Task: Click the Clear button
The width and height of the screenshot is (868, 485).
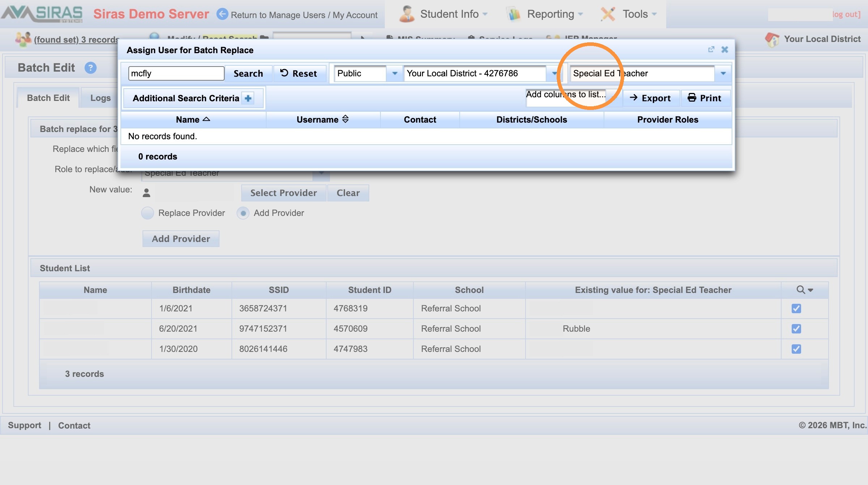Action: coord(348,193)
